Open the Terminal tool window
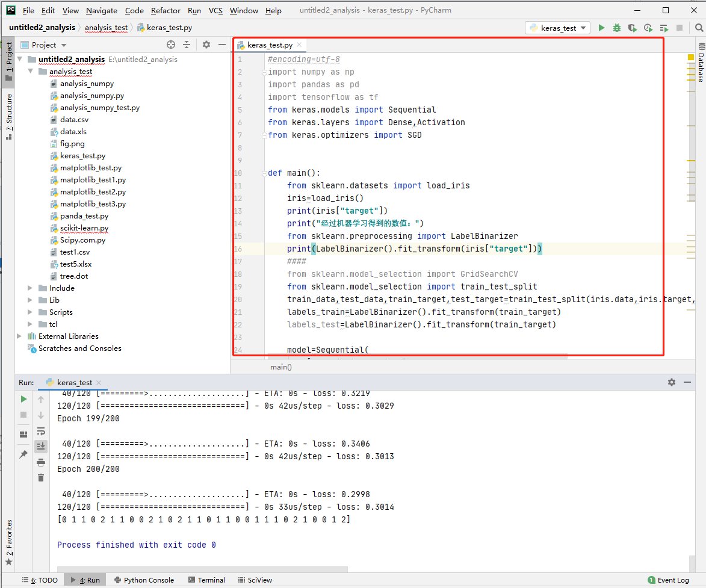 click(x=206, y=580)
